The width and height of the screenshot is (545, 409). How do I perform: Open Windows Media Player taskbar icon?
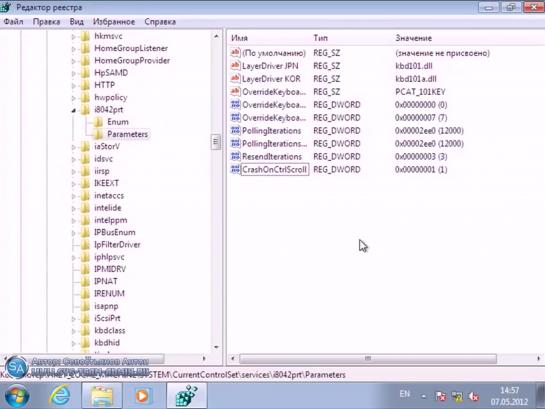click(x=142, y=395)
